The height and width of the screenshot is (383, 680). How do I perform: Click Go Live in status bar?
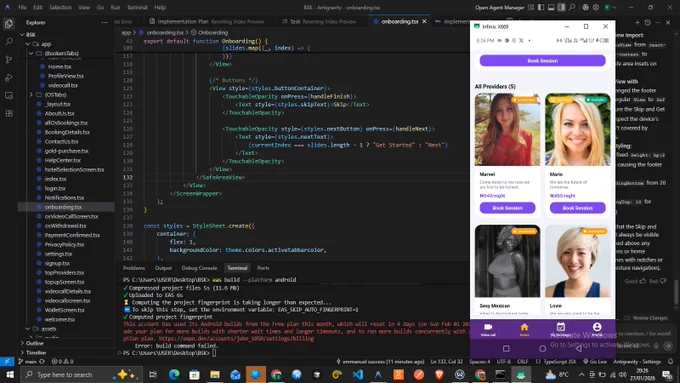coord(595,361)
